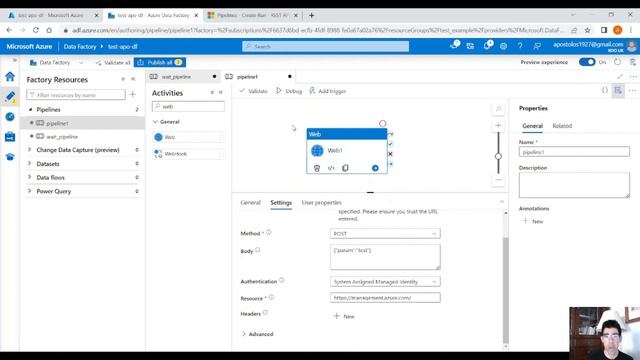
Task: Bookmark this page with star icon
Action: (587, 30)
